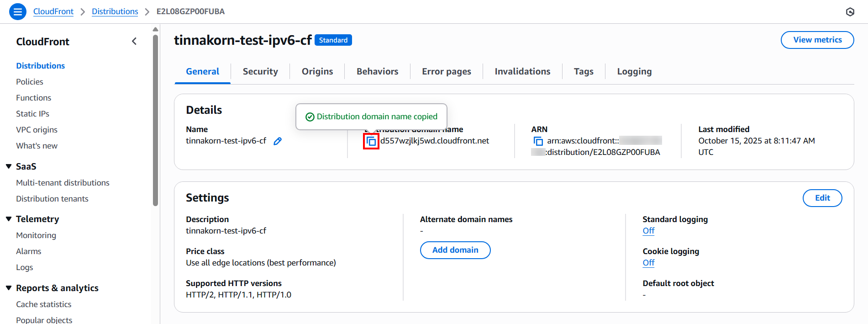Image resolution: width=868 pixels, height=324 pixels.
Task: Click the hexagon settings icon top right
Action: [x=850, y=12]
